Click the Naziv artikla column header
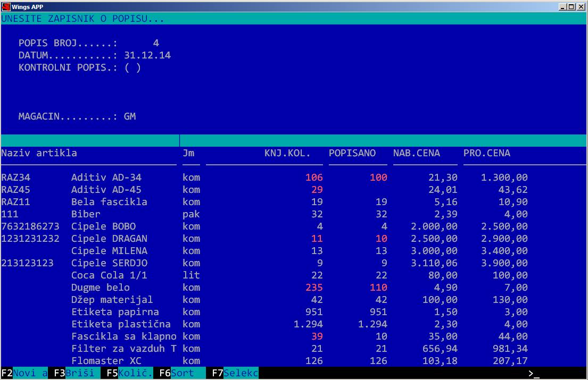Viewport: 588px width, 380px height. pos(39,153)
